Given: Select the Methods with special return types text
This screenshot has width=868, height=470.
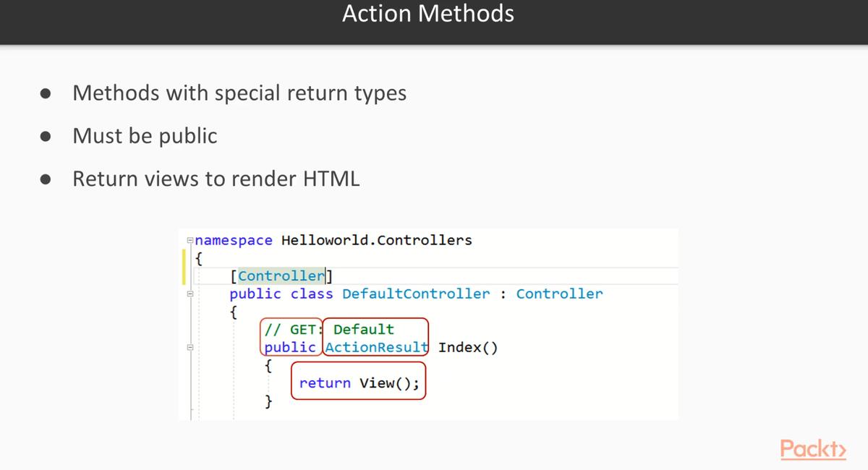Looking at the screenshot, I should point(239,93).
